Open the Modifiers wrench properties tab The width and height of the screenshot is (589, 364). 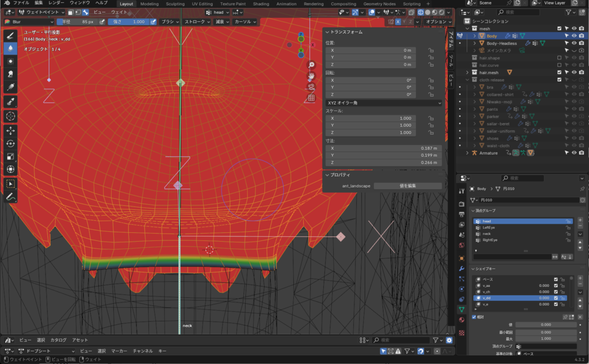(x=461, y=269)
